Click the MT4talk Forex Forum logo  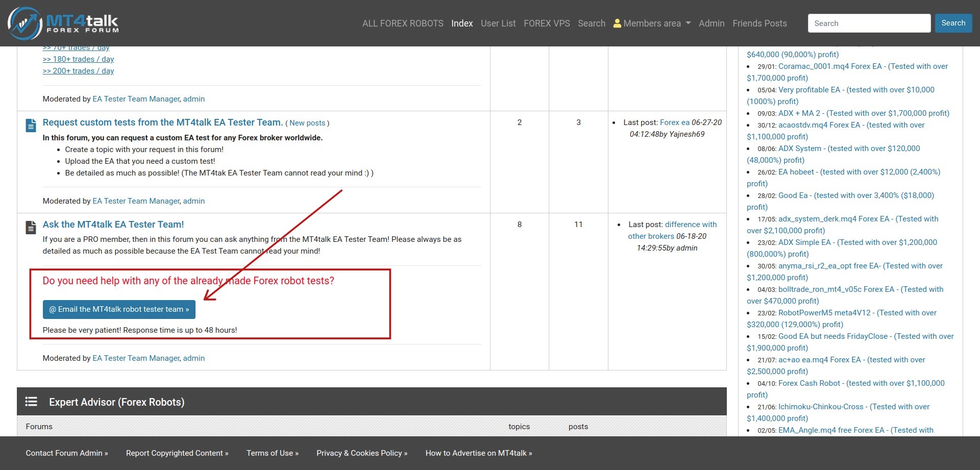[63, 23]
